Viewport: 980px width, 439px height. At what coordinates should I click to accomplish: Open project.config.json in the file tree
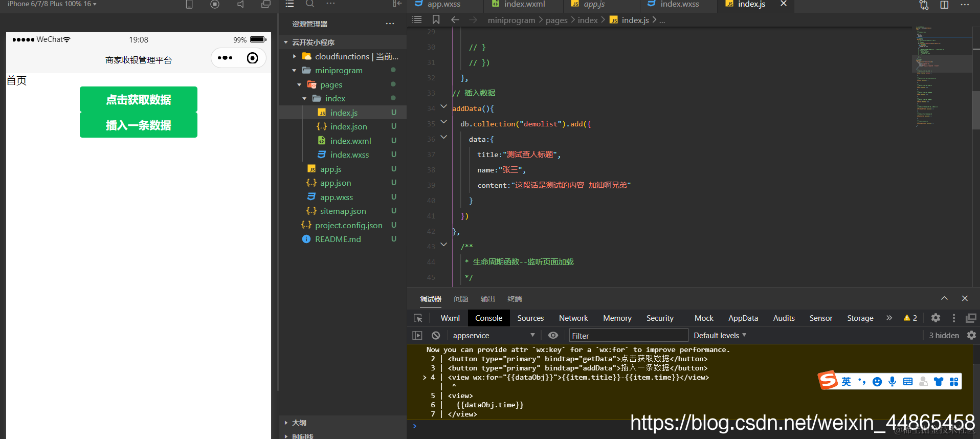coord(348,225)
